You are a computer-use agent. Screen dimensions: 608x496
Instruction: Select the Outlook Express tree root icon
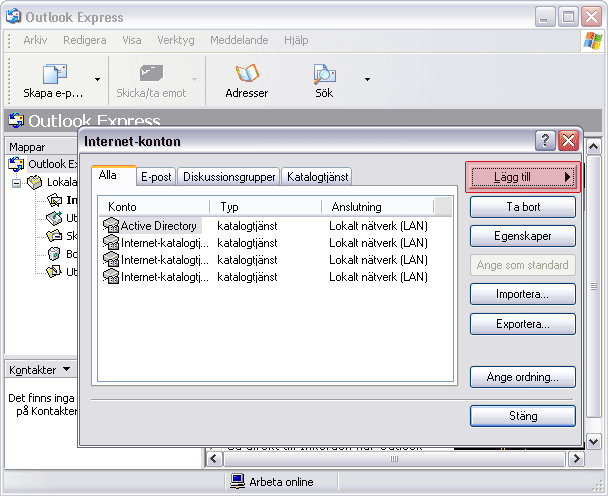pyautogui.click(x=17, y=164)
